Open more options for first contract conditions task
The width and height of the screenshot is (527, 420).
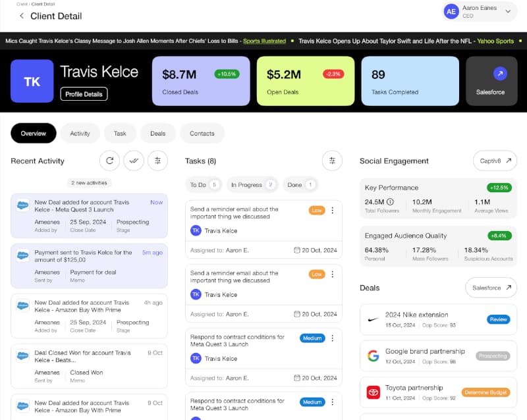(333, 338)
